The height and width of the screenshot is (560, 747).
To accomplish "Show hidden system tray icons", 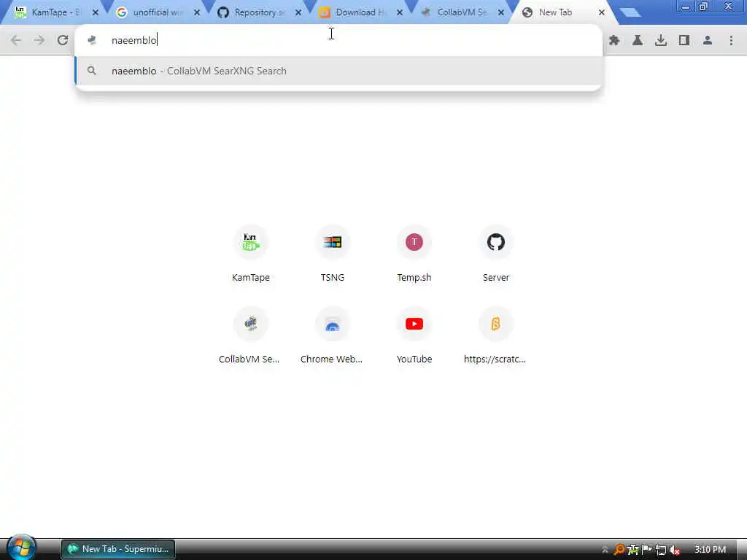I will point(605,550).
